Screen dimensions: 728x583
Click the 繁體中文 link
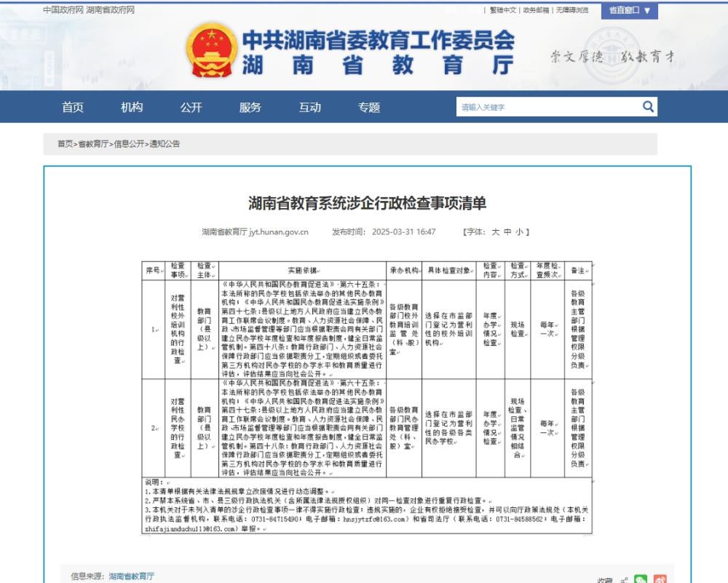(x=503, y=10)
